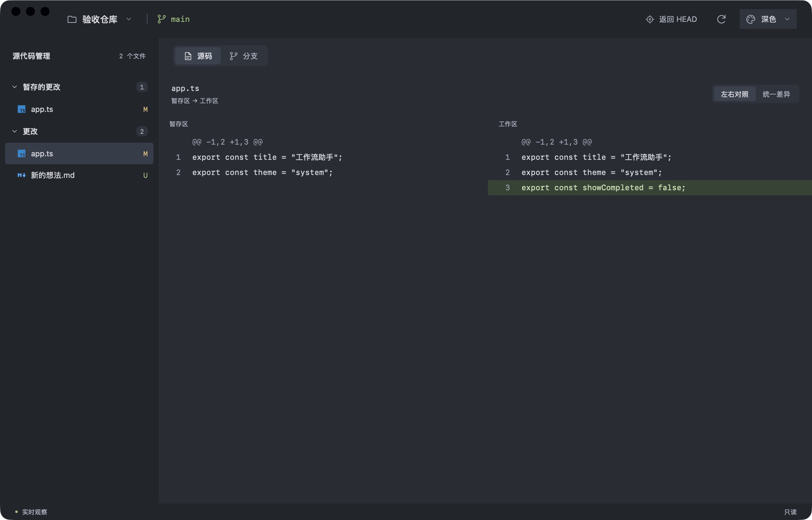
Task: Click the document icon on 源码 tab
Action: (x=188, y=56)
